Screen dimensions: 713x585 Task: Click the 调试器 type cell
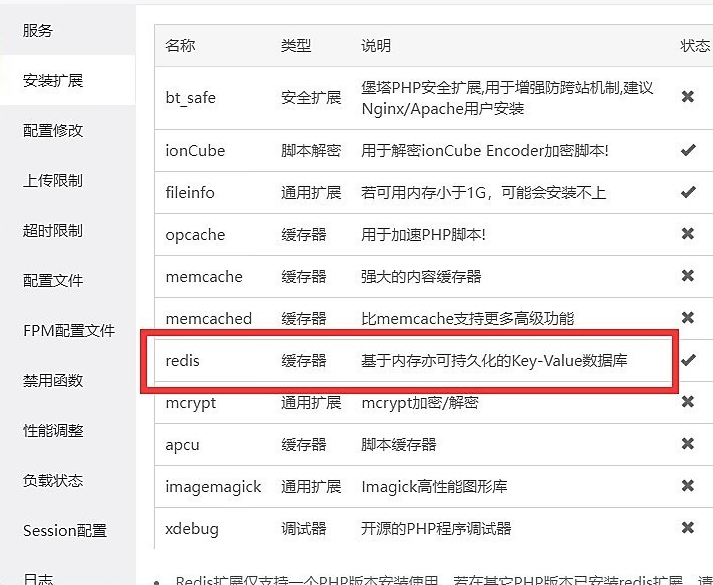click(x=304, y=528)
